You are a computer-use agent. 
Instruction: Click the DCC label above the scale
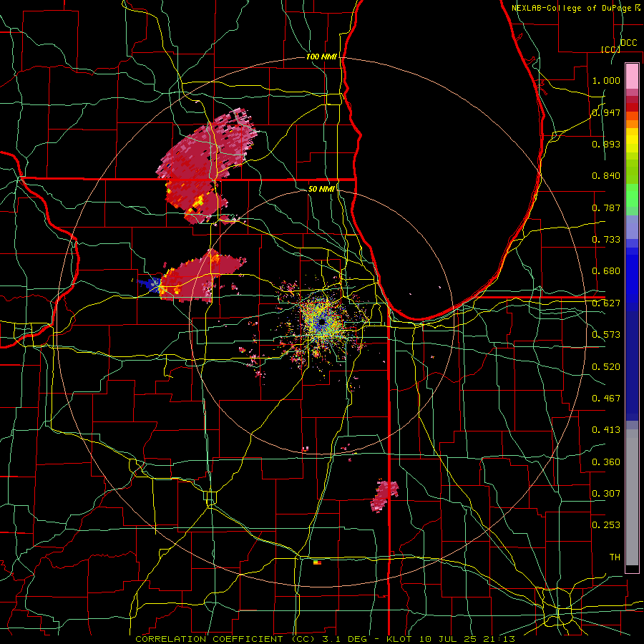click(x=628, y=43)
